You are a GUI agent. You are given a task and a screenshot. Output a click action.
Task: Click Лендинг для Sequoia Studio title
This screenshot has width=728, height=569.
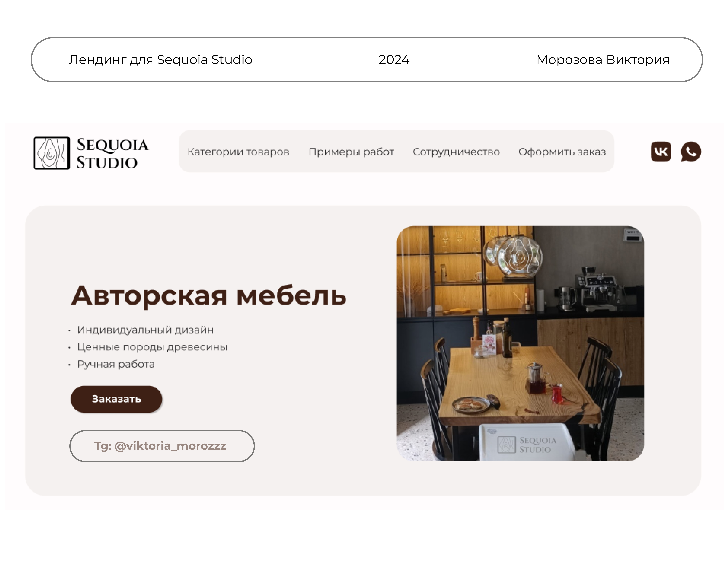[x=161, y=60]
